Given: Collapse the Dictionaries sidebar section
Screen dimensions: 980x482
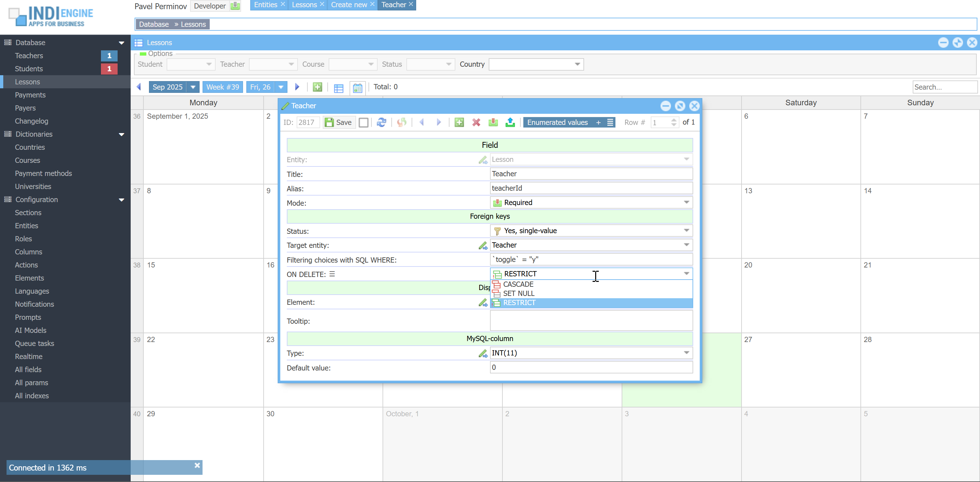Looking at the screenshot, I should 122,134.
